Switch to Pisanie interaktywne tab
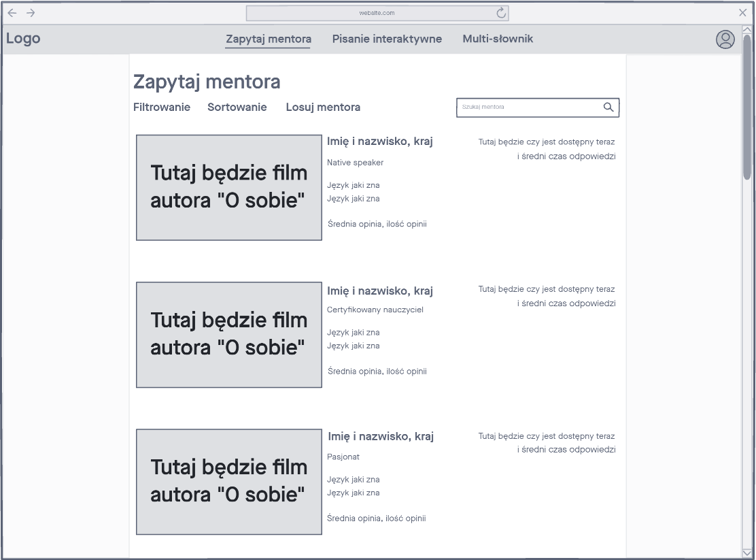This screenshot has height=560, width=756. pyautogui.click(x=387, y=39)
